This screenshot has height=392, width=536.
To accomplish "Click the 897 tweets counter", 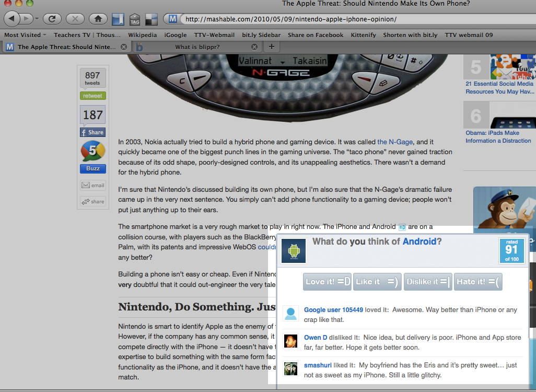I will [92, 78].
